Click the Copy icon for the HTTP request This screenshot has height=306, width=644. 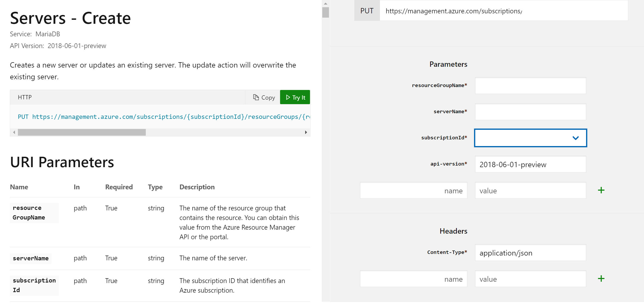(256, 97)
